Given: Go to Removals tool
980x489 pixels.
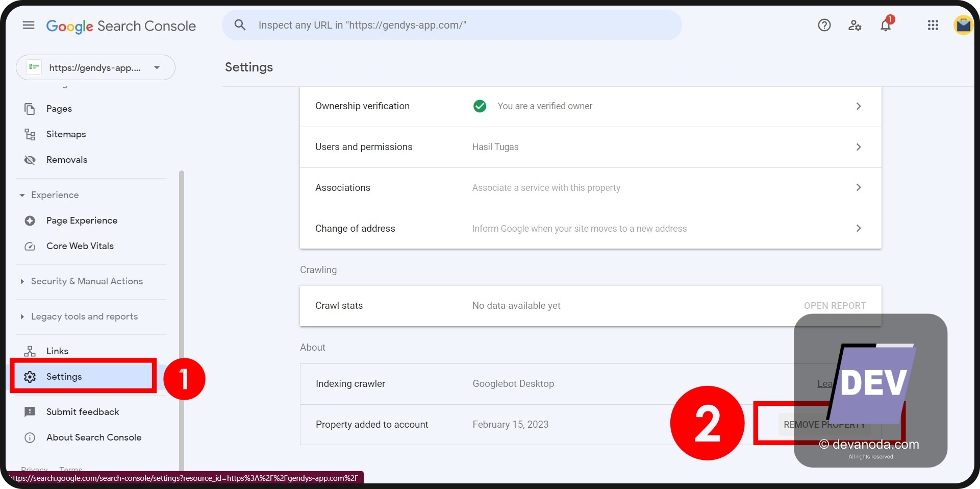Looking at the screenshot, I should (67, 160).
